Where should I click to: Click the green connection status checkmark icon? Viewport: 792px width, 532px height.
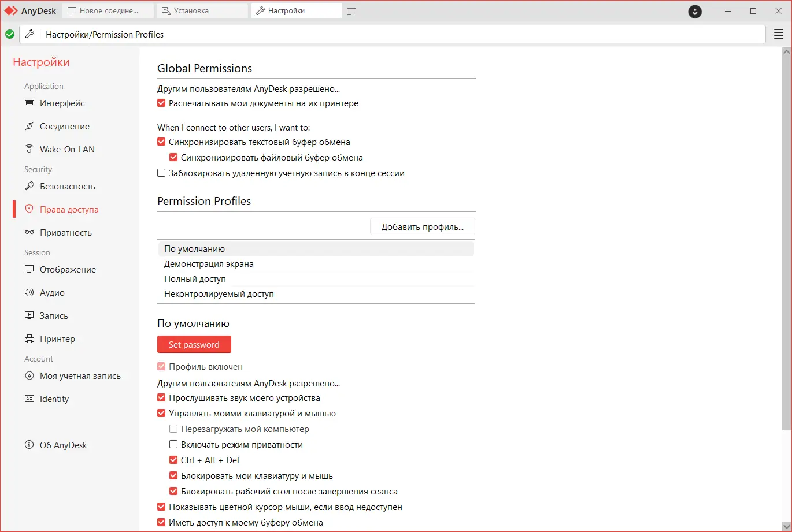10,34
